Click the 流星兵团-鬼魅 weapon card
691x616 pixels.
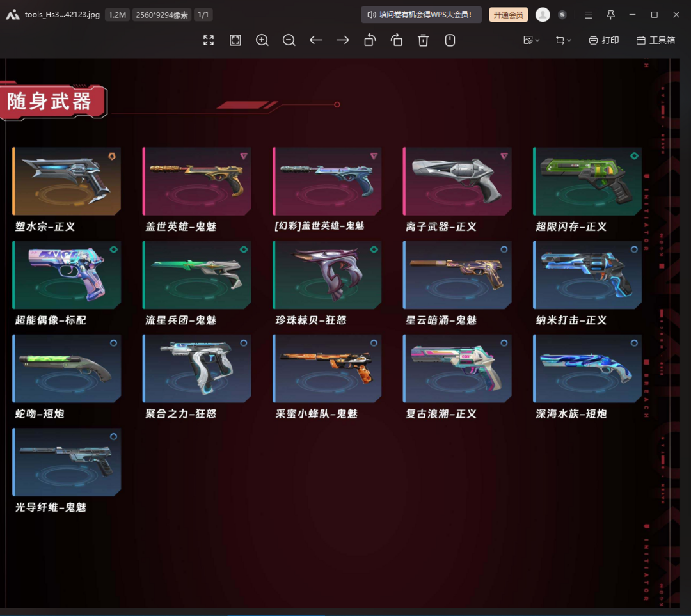click(x=197, y=275)
